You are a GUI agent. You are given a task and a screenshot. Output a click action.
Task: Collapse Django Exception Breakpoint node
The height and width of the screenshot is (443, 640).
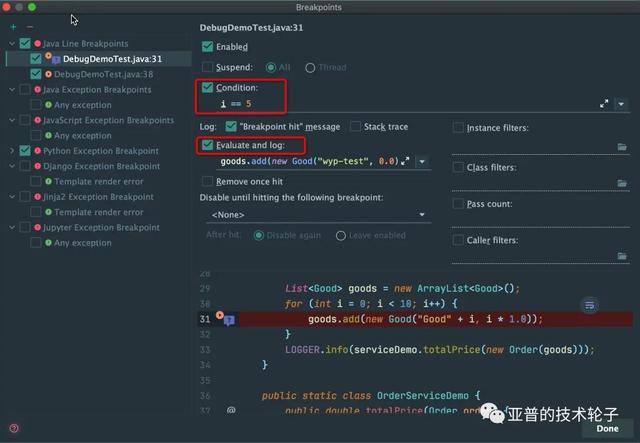pyautogui.click(x=12, y=166)
